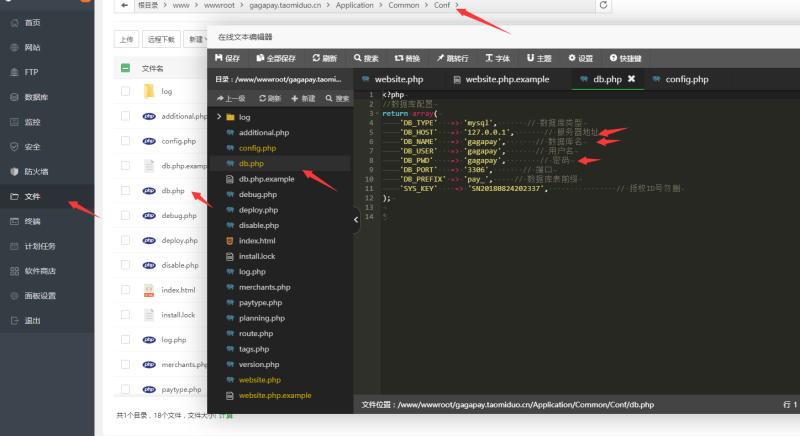Click the 面板设置 panel settings gear icon
Screen dimensions: 800x436
pos(14,296)
